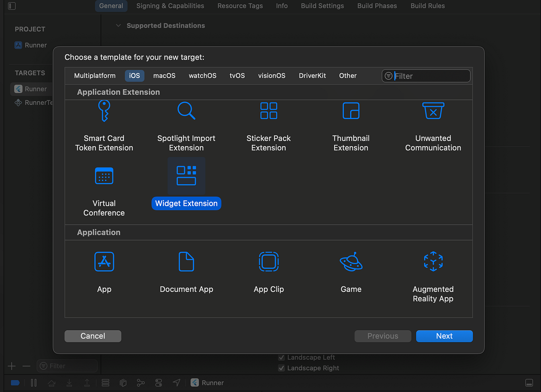Viewport: 541px width, 392px height.
Task: Select the Smart Card Token Extension icon
Action: click(x=104, y=111)
